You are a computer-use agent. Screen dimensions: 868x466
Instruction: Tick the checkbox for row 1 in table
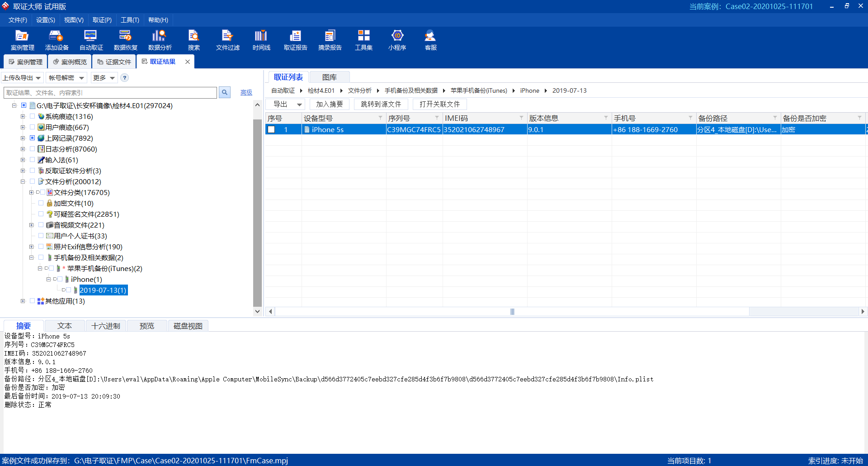271,129
